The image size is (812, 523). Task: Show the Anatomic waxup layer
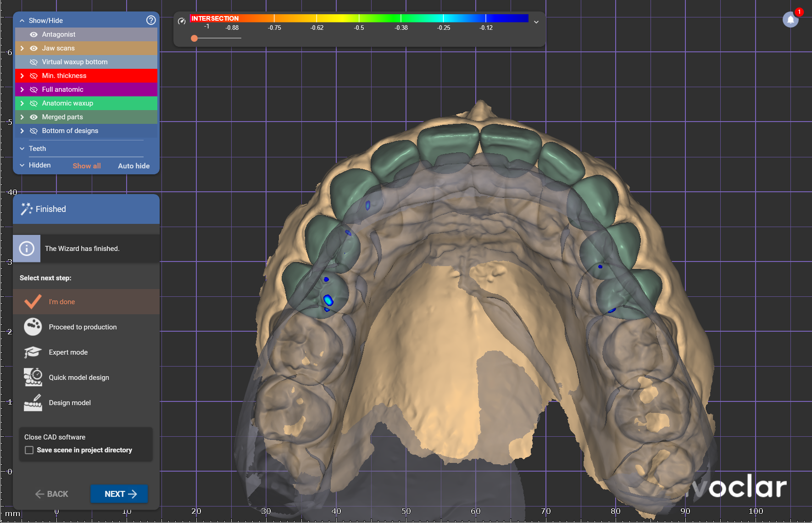pyautogui.click(x=33, y=103)
